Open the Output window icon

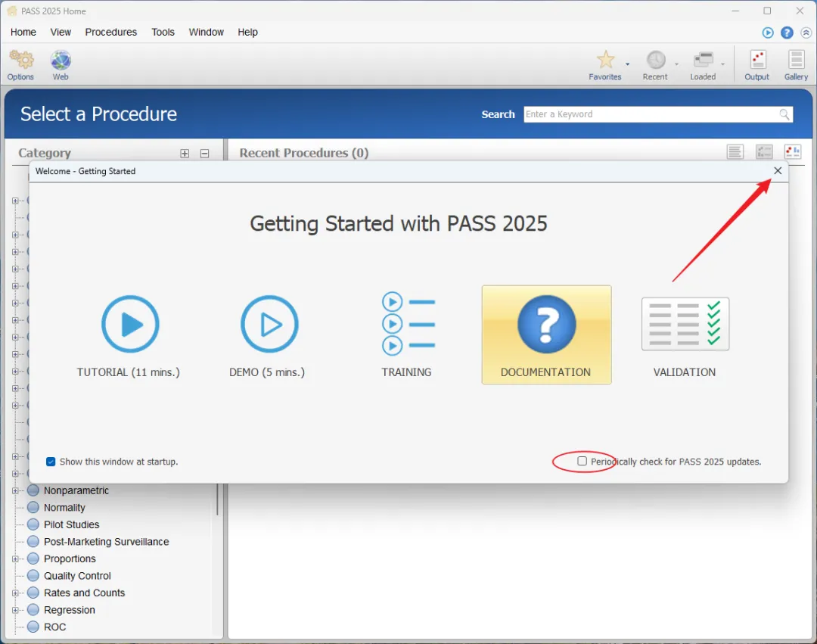pos(757,59)
